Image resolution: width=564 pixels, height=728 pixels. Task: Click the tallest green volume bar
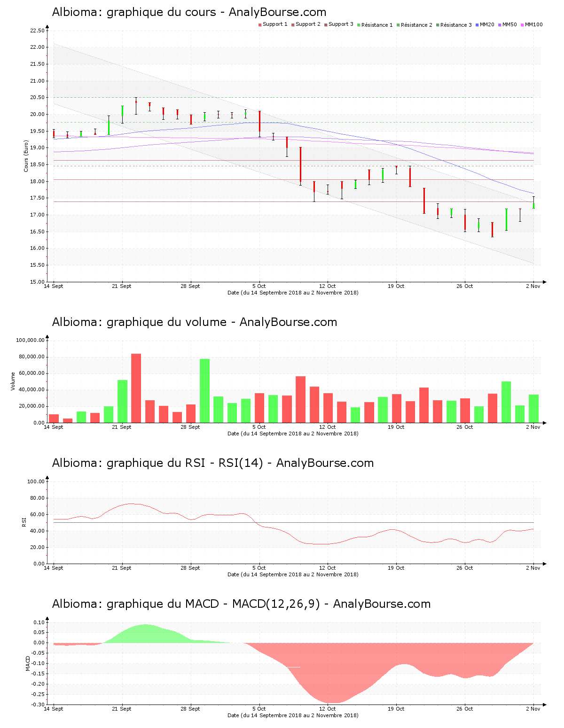(x=204, y=391)
